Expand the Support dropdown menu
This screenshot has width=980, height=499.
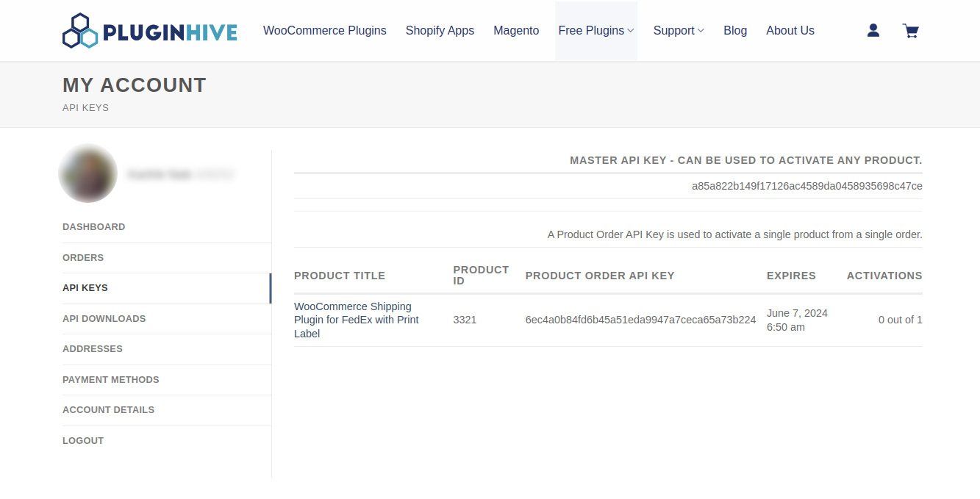[679, 31]
